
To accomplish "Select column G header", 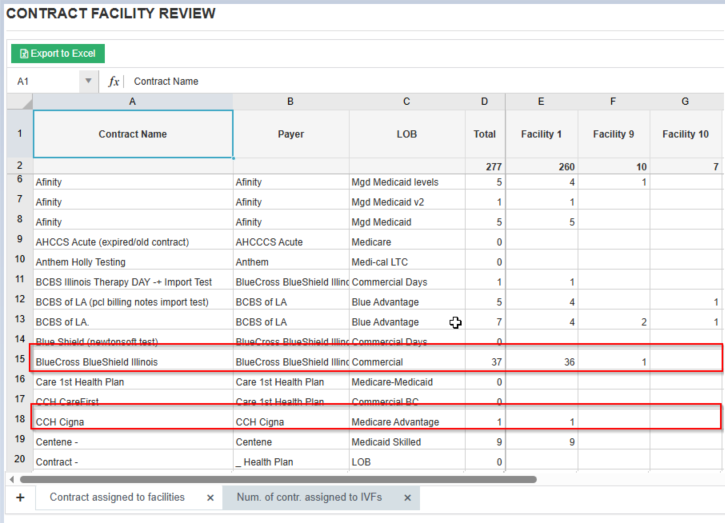I will coord(686,102).
